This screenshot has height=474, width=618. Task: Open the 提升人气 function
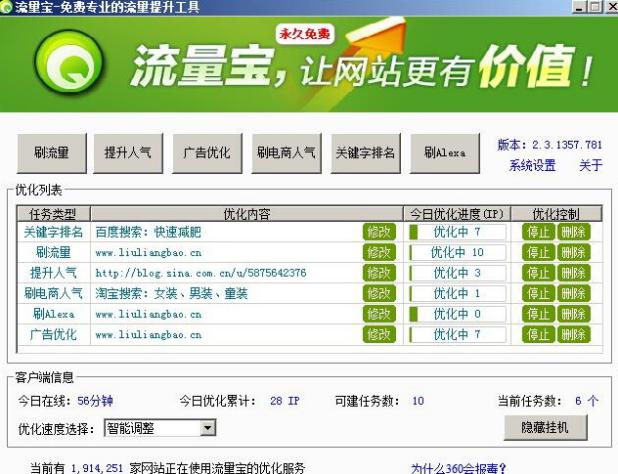[x=128, y=153]
